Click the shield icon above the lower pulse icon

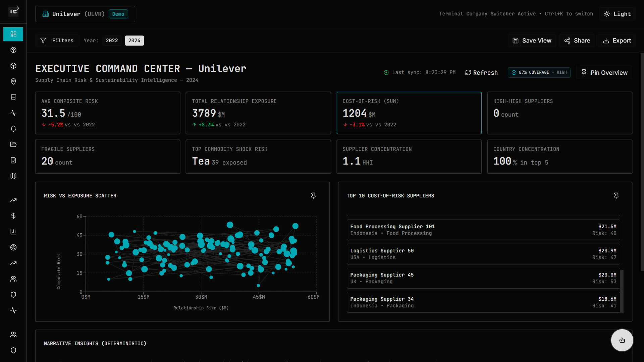pos(13,295)
